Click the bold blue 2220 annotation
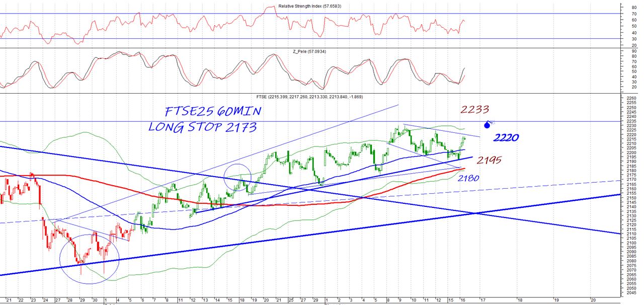 [x=506, y=137]
